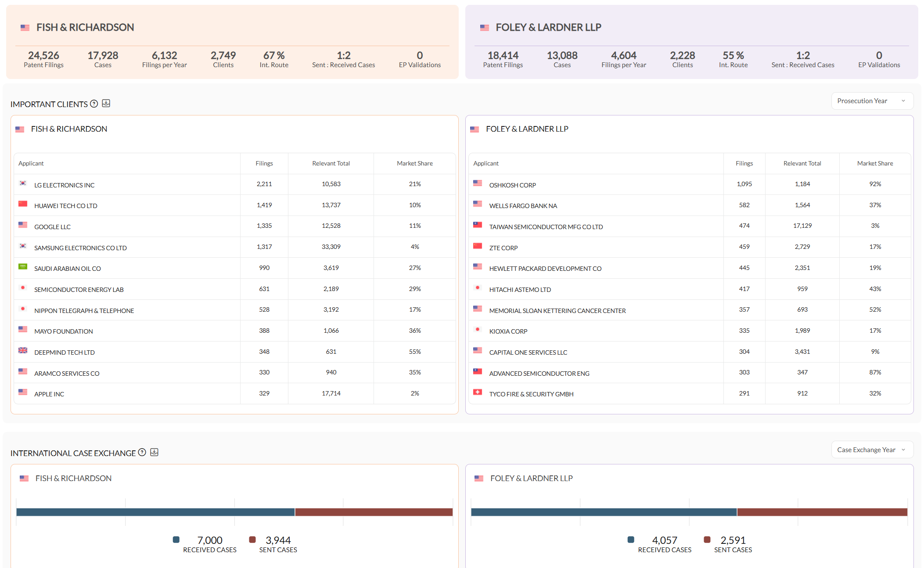Open International Case Exchange help icon
924x568 pixels.
pos(142,453)
